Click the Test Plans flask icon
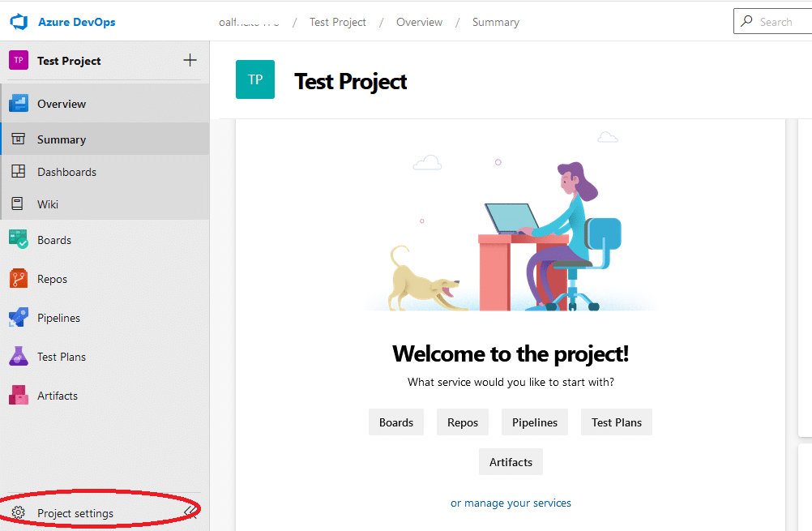812x531 pixels. click(x=19, y=356)
